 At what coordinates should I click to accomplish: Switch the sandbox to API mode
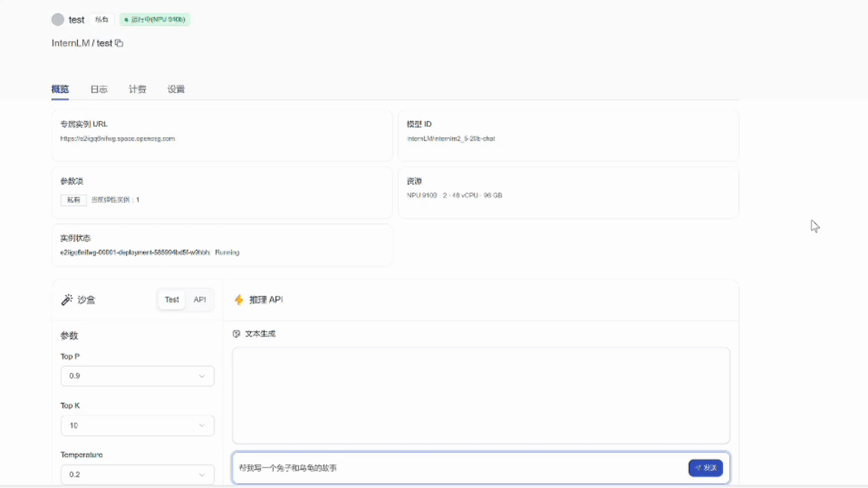click(x=199, y=299)
